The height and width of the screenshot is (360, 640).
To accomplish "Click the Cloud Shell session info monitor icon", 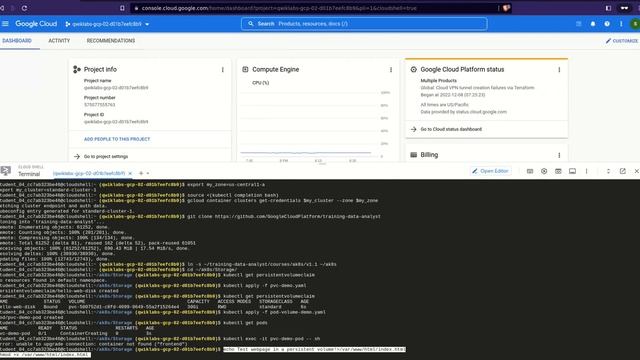I will [x=572, y=171].
